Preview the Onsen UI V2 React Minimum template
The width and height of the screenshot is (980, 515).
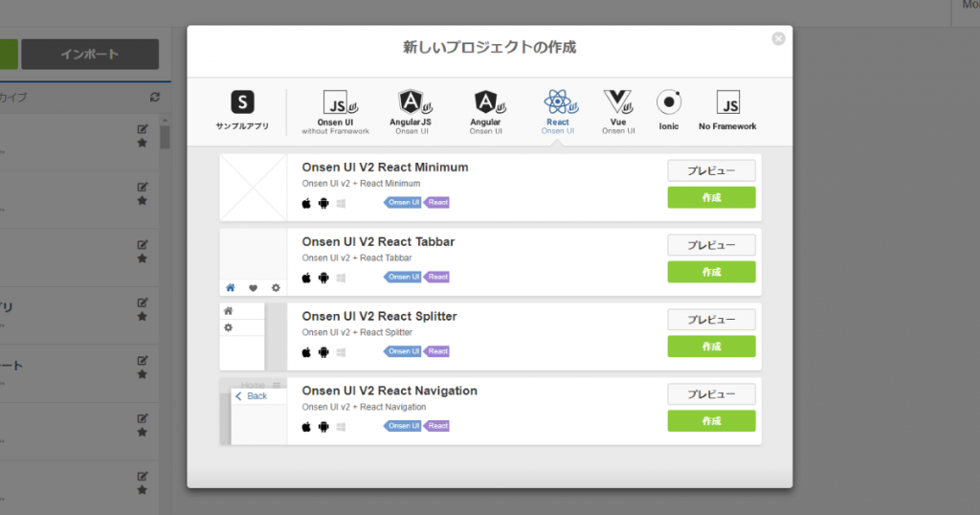tap(711, 170)
